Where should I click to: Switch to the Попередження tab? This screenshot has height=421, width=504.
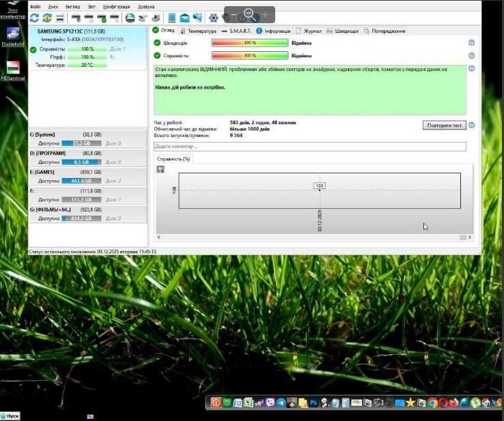(x=384, y=31)
